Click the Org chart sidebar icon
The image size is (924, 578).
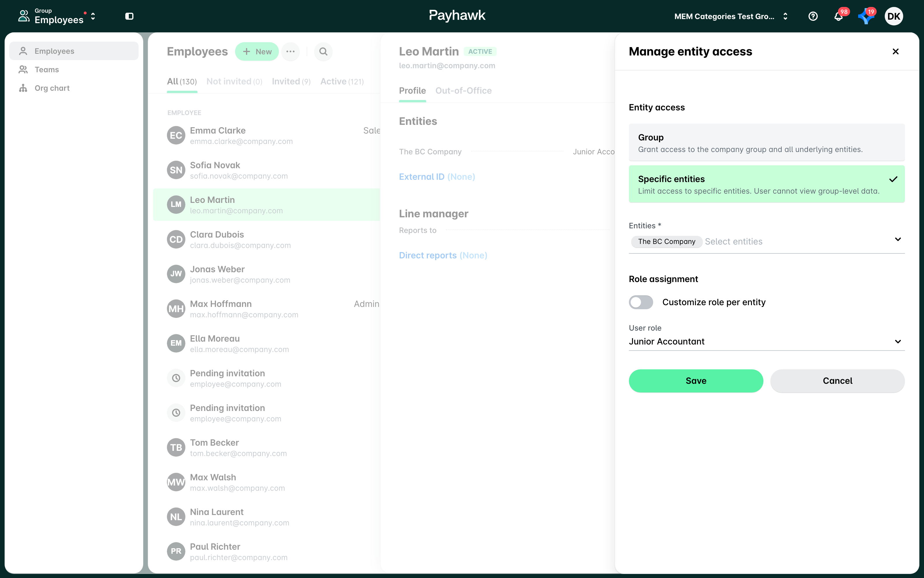point(23,88)
